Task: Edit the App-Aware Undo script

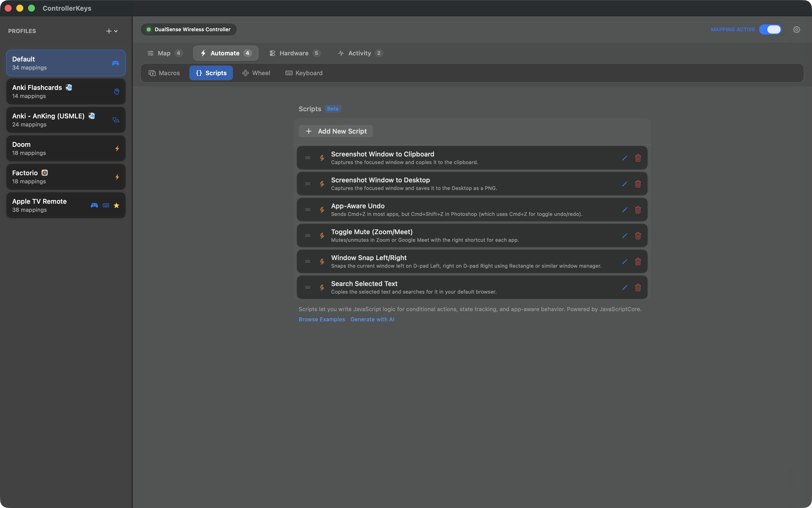Action: [x=624, y=210]
